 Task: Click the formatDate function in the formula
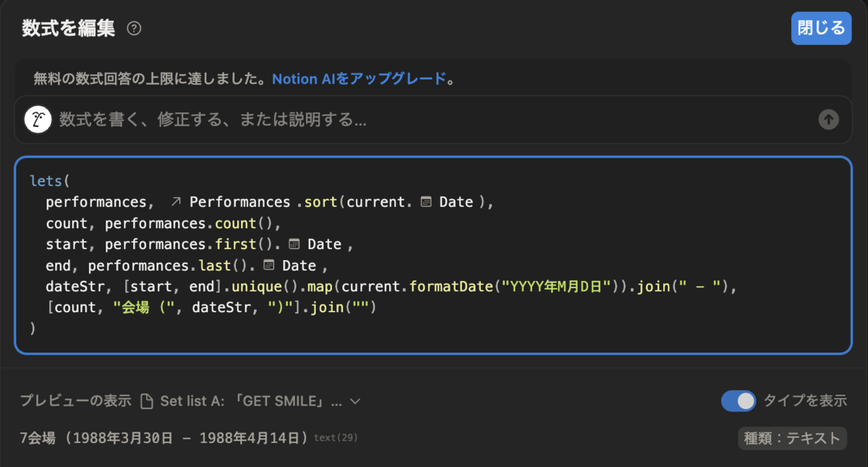[x=453, y=286]
